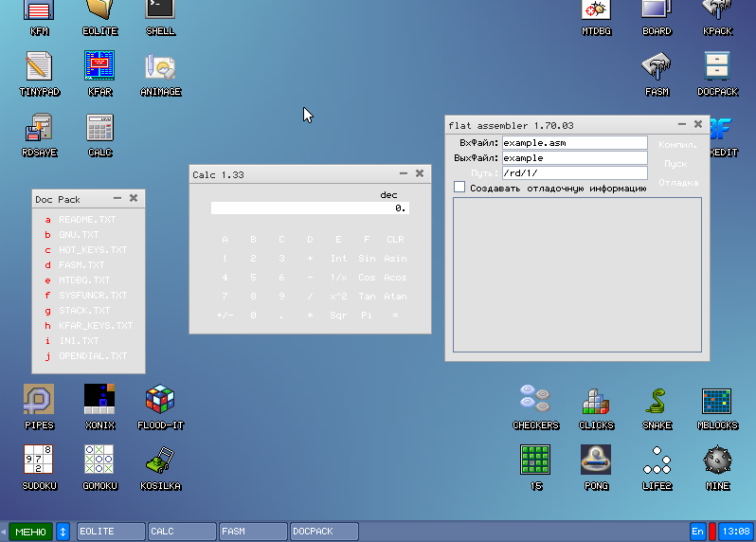756x542 pixels.
Task: Click the En keyboard layout indicator
Action: click(x=697, y=532)
